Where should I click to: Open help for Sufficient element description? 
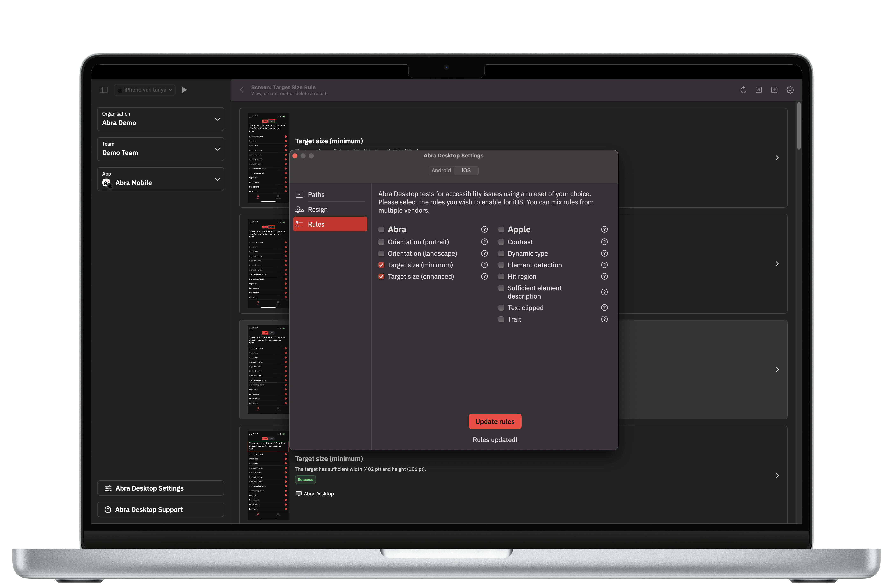(605, 292)
